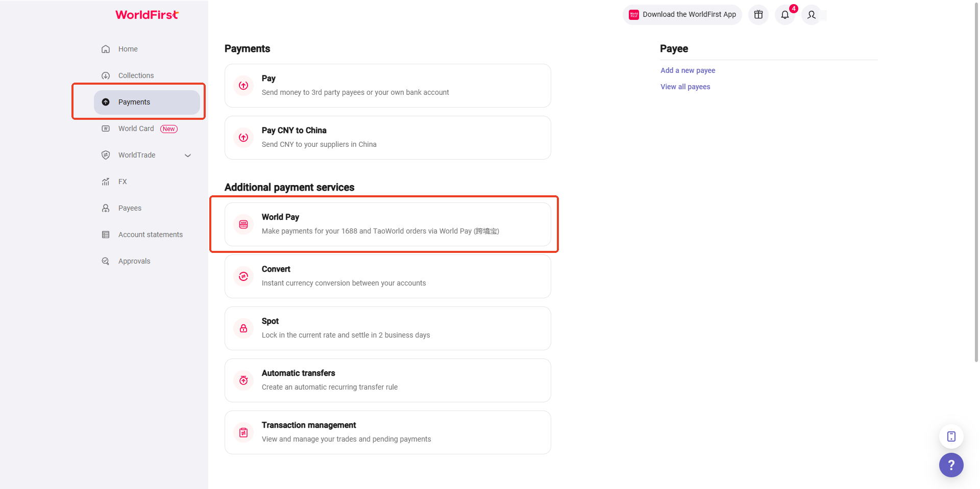
Task: Expand the WorldTrade submenu chevron
Action: [x=188, y=156]
